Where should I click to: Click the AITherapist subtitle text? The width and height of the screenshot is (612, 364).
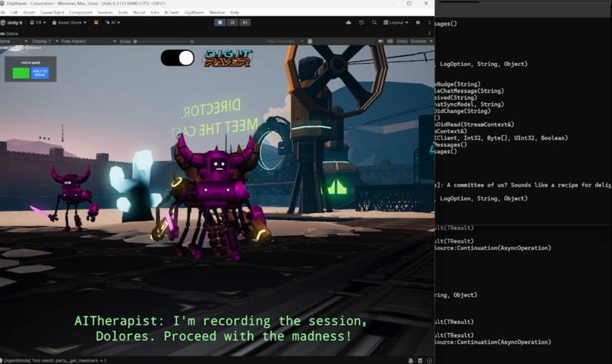click(x=221, y=328)
